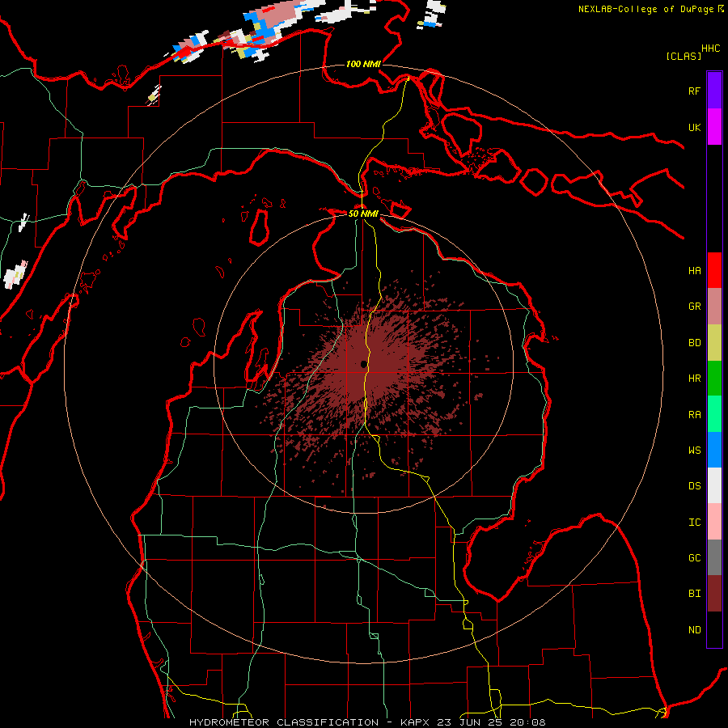This screenshot has height=728, width=728.
Task: Click the "WS" legend label
Action: [x=694, y=450]
